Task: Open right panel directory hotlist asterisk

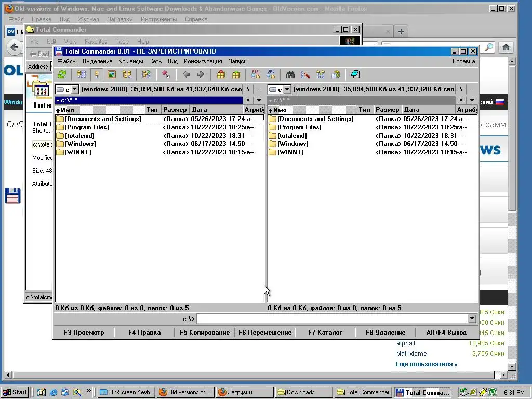Action: coord(461,100)
